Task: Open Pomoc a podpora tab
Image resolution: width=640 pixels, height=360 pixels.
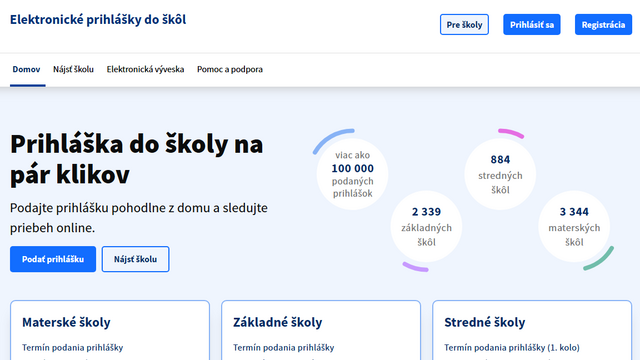Action: 230,69
